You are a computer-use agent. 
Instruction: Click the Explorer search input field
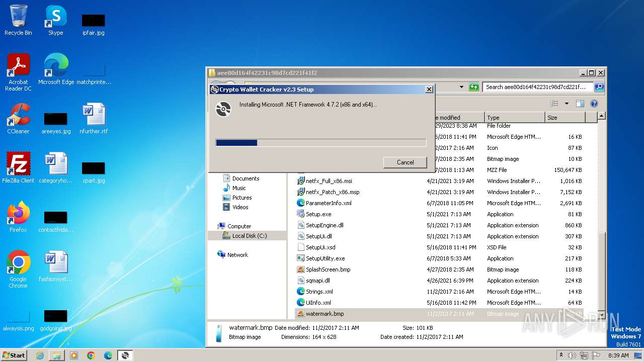click(x=538, y=87)
